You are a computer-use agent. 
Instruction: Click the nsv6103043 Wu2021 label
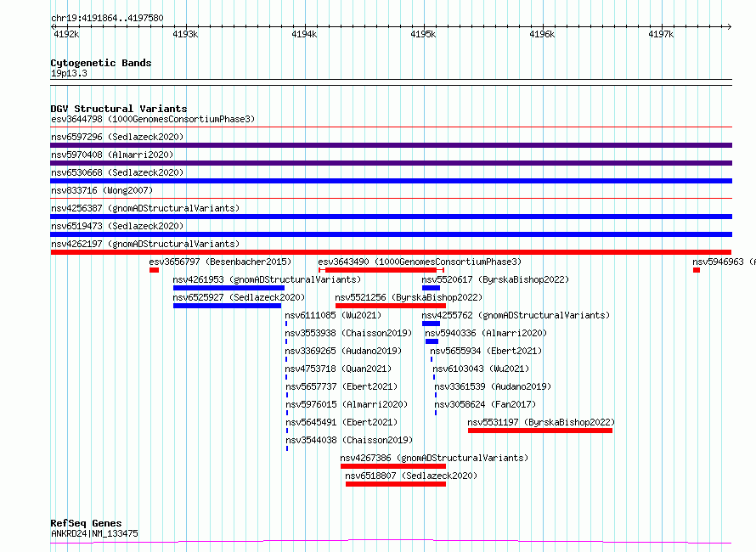tap(481, 369)
